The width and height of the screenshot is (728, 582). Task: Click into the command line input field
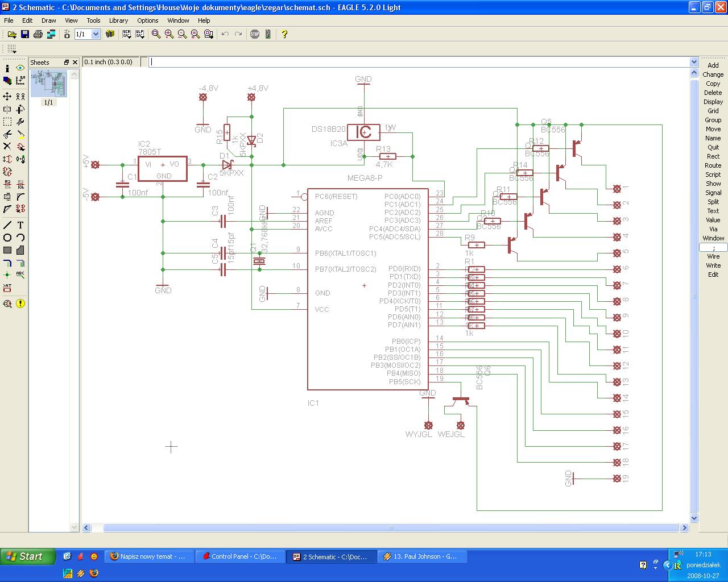tap(419, 62)
